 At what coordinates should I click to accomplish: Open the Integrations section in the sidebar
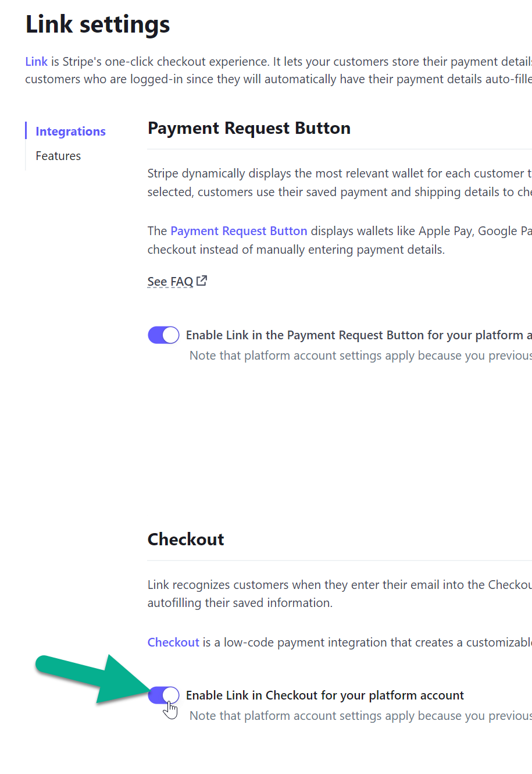click(70, 132)
